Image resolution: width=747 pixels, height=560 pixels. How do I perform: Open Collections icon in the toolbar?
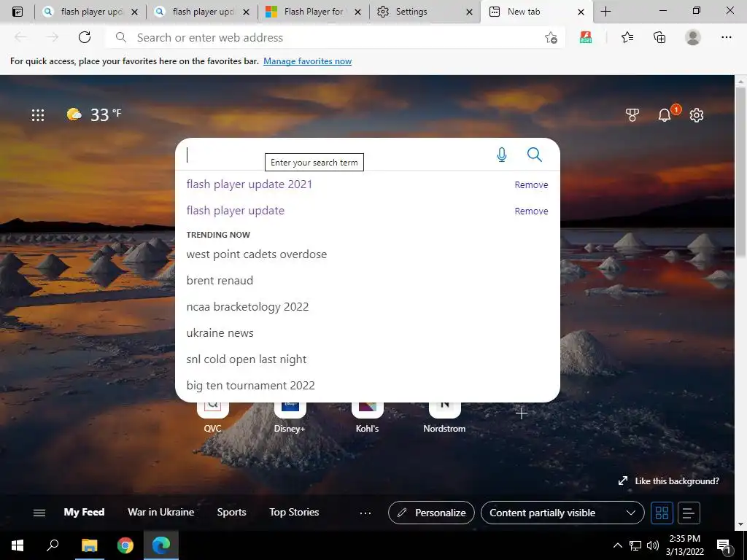[659, 37]
